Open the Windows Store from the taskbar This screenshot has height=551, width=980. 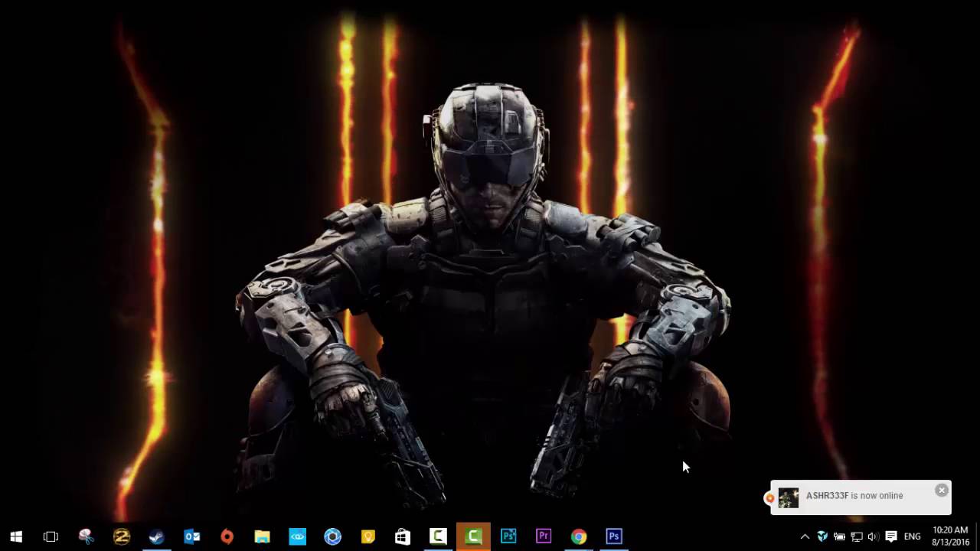pyautogui.click(x=403, y=536)
